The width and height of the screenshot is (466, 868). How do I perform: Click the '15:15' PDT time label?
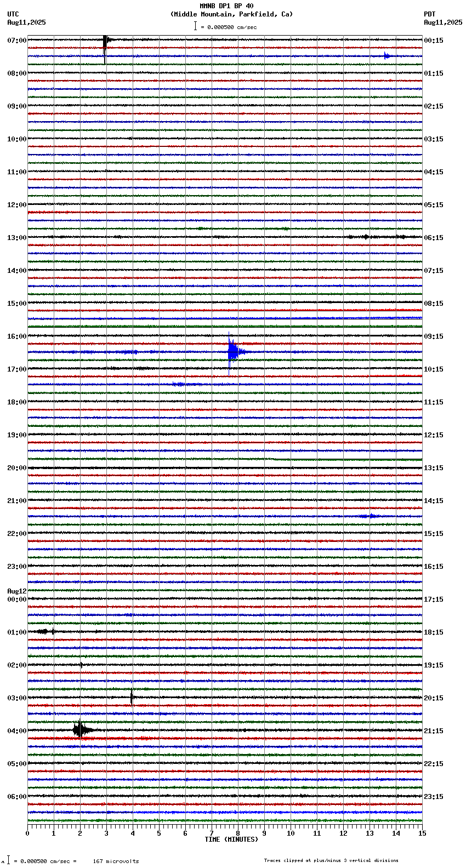(x=434, y=534)
